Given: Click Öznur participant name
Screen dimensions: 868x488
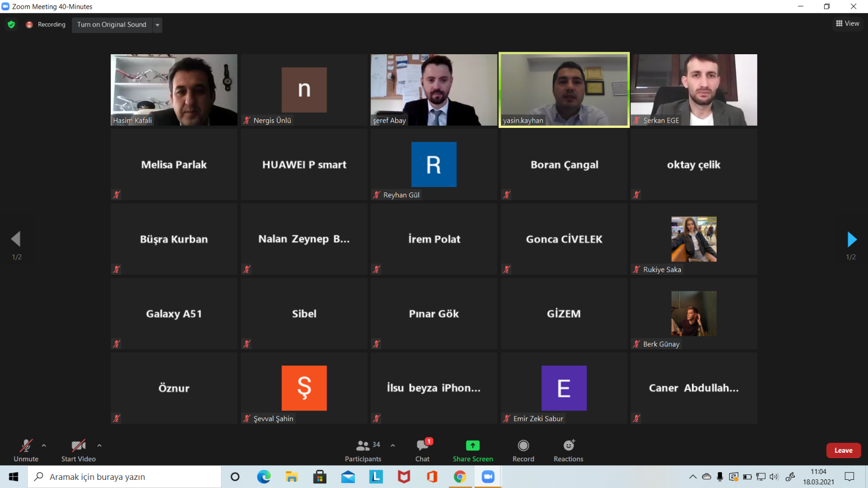Looking at the screenshot, I should (174, 388).
